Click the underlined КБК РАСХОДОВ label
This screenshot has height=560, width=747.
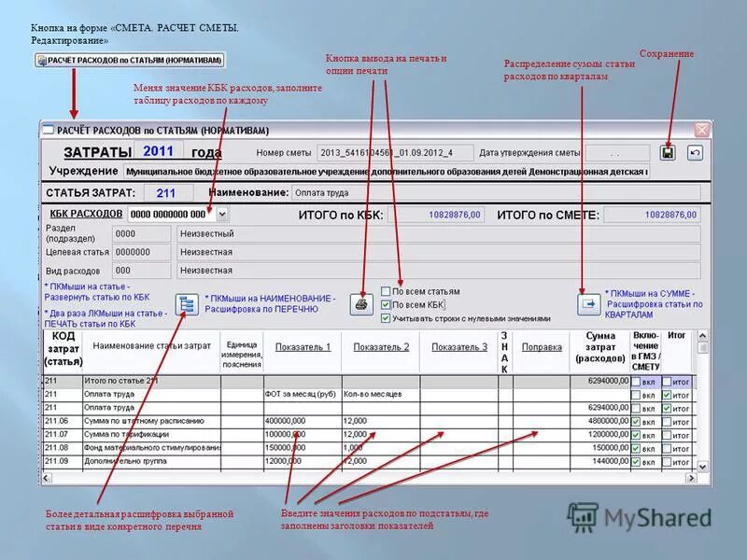[86, 214]
